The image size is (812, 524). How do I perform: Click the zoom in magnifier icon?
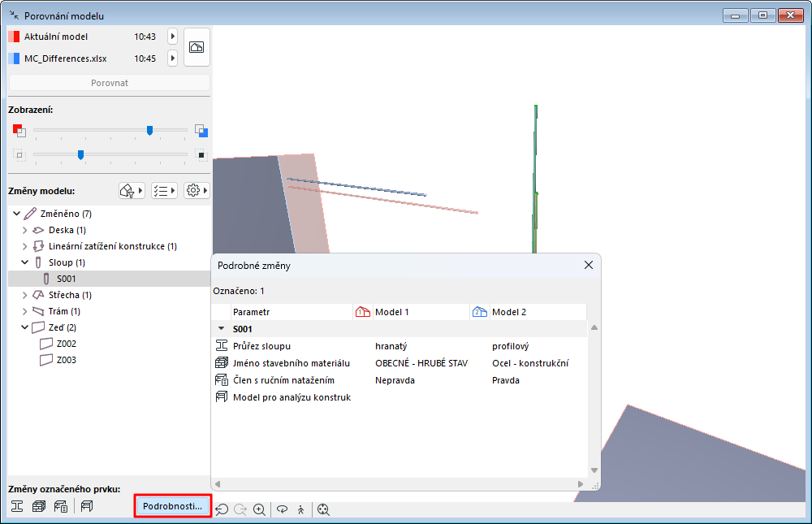point(260,509)
